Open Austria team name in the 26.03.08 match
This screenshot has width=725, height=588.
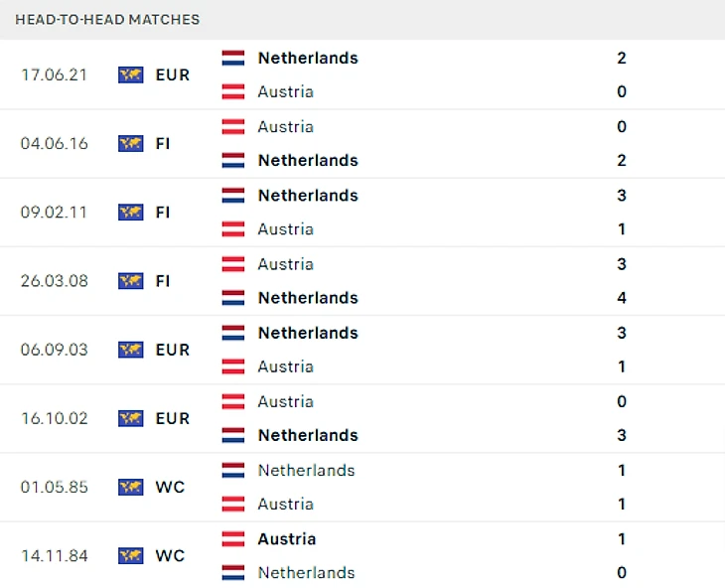coord(285,264)
